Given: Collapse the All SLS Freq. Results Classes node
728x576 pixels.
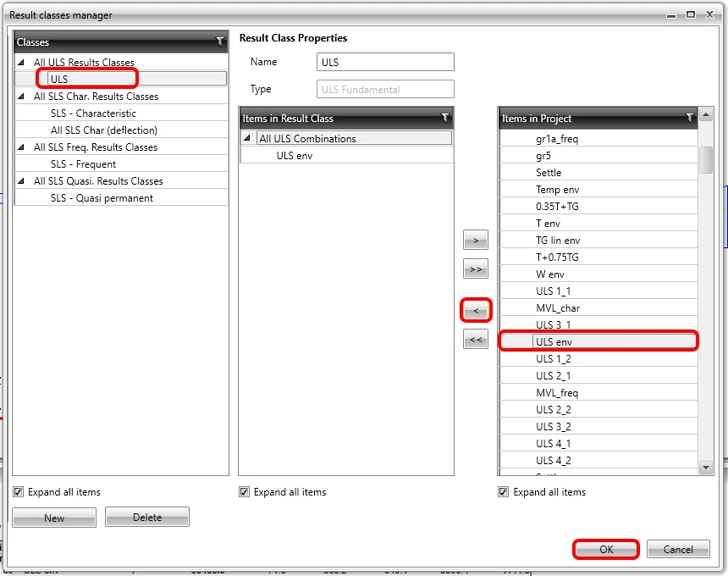Looking at the screenshot, I should click(21, 147).
